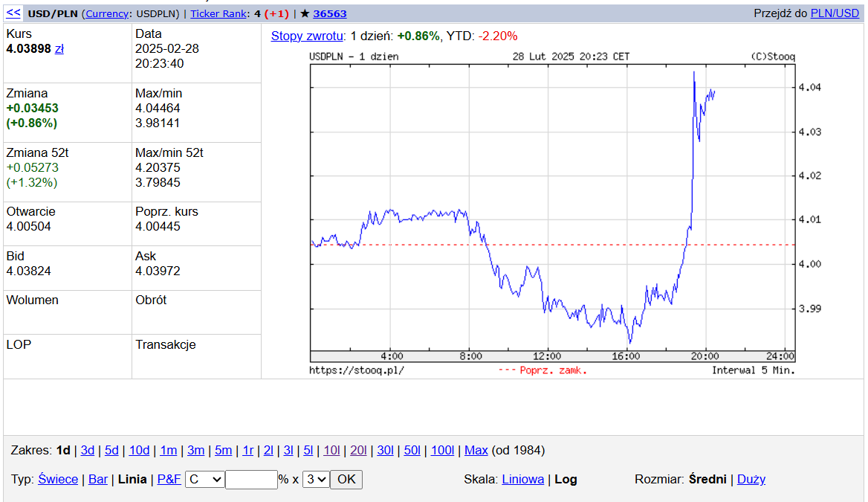Click the 52t min value 3.79845

pos(158,182)
